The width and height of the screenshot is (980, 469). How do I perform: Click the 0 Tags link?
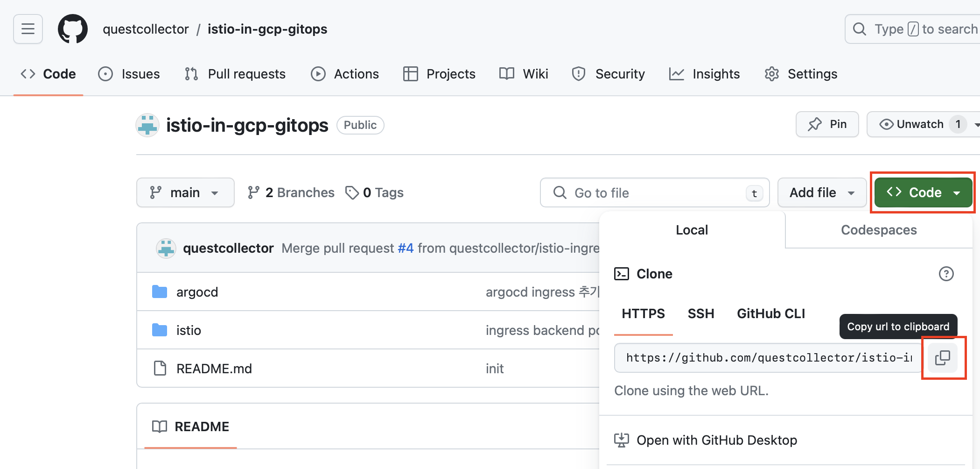click(x=374, y=192)
